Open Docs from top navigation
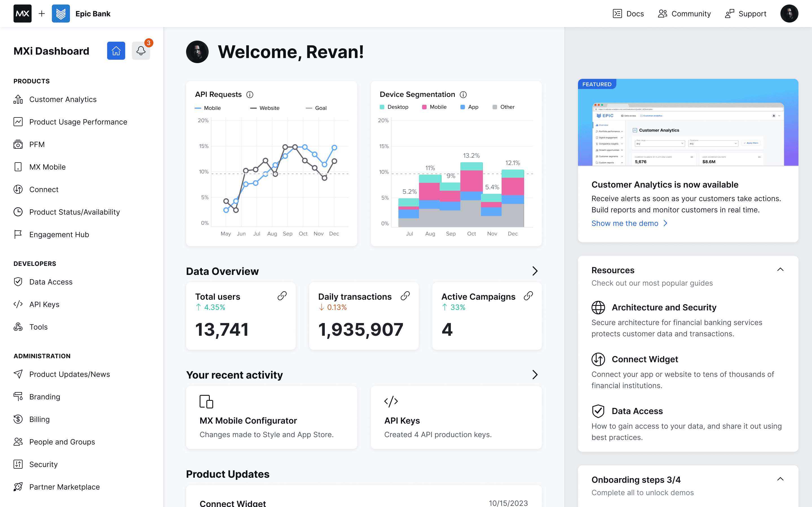 pyautogui.click(x=628, y=14)
